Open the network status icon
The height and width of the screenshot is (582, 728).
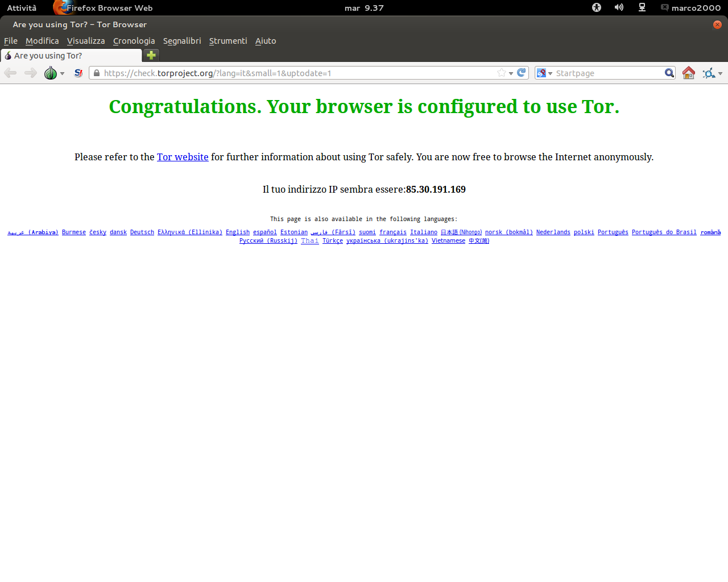pos(642,7)
